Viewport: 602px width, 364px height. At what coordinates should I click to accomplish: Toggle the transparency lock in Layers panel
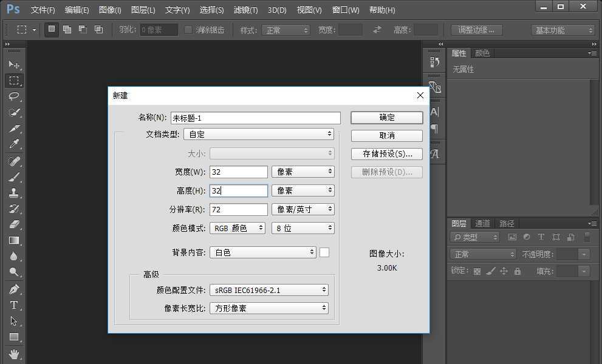point(476,271)
